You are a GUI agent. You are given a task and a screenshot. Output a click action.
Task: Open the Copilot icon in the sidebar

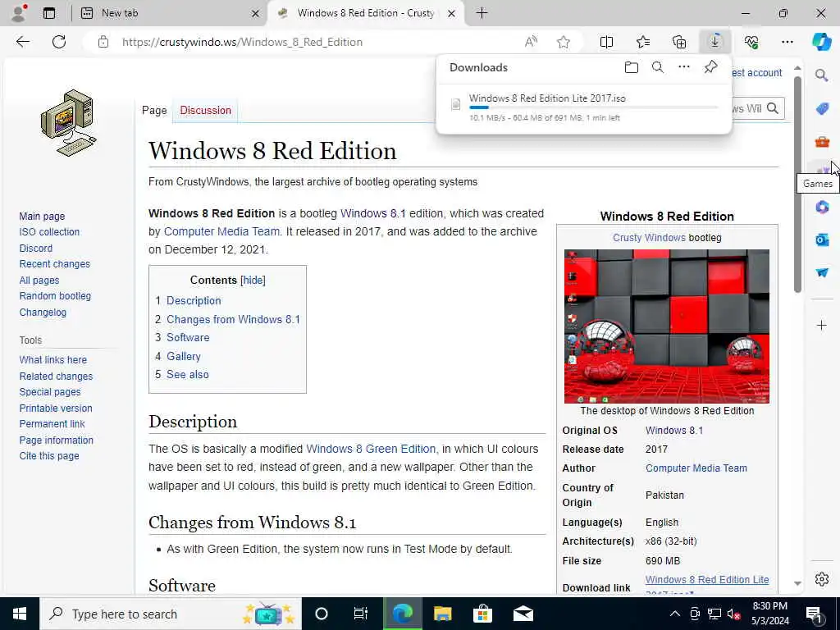(822, 42)
